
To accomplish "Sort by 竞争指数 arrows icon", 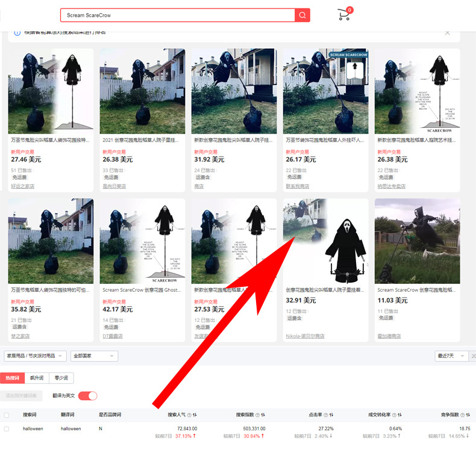I will point(468,415).
